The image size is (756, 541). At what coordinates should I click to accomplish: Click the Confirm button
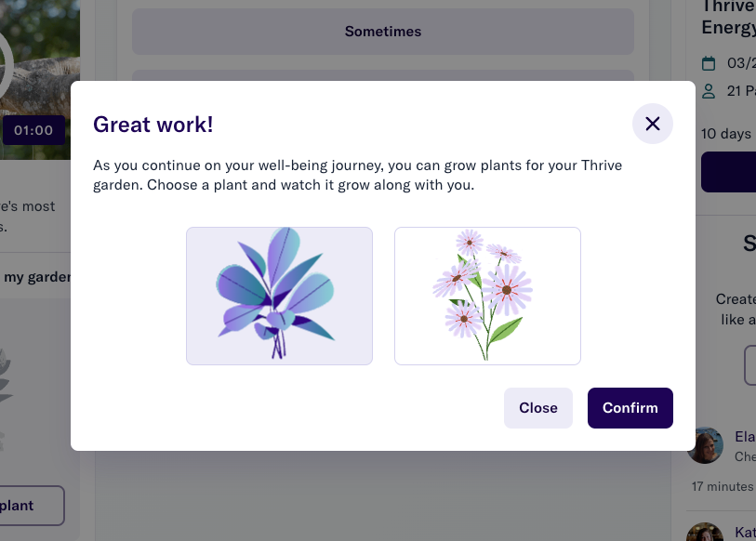(630, 408)
